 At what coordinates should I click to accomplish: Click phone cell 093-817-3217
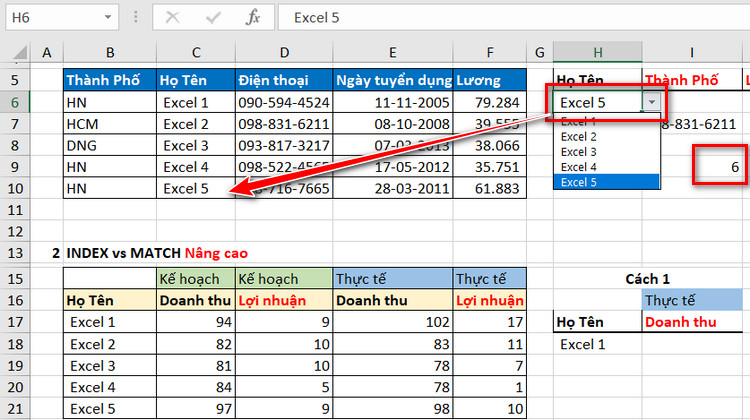[x=284, y=145]
